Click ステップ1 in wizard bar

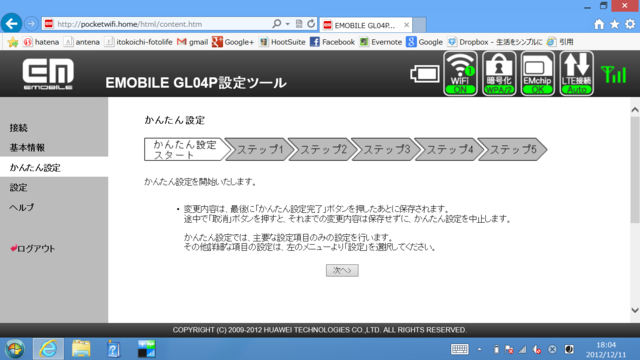(260, 149)
